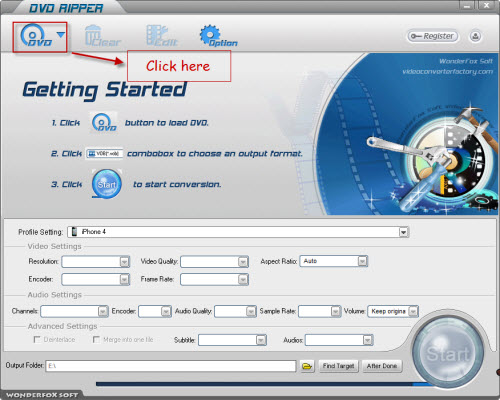The width and height of the screenshot is (500, 400).
Task: Open the Volume dropdown
Action: tap(413, 311)
